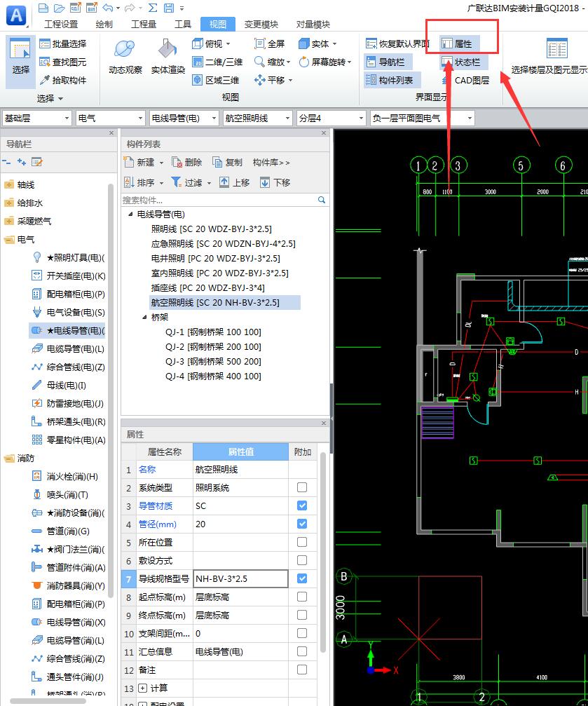Open 选择楼层及图元显示 settings
The width and height of the screenshot is (588, 706).
[549, 56]
